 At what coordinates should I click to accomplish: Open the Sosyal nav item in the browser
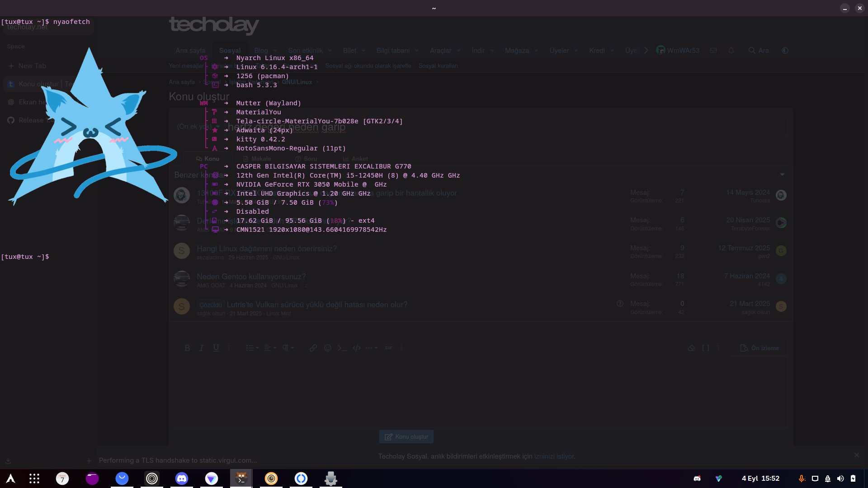230,51
